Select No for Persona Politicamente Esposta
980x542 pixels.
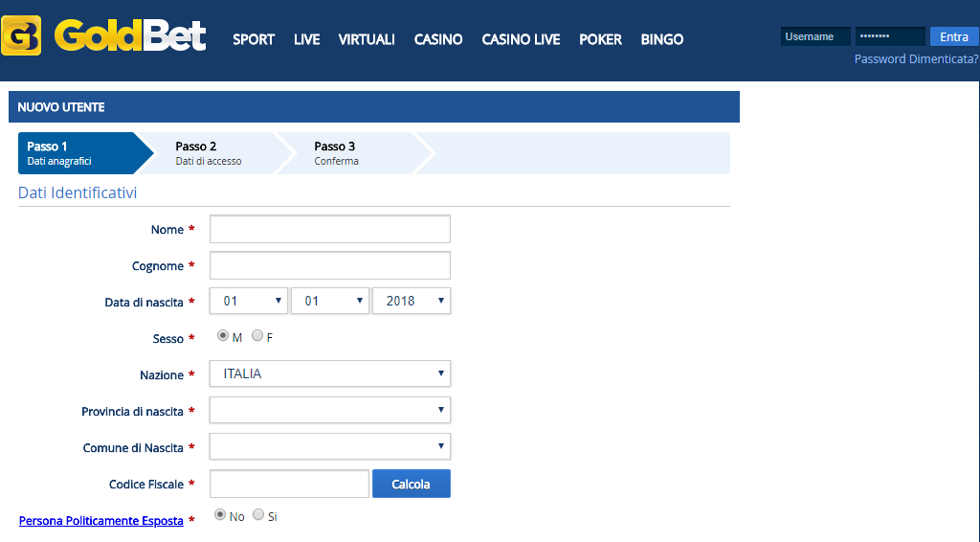220,514
